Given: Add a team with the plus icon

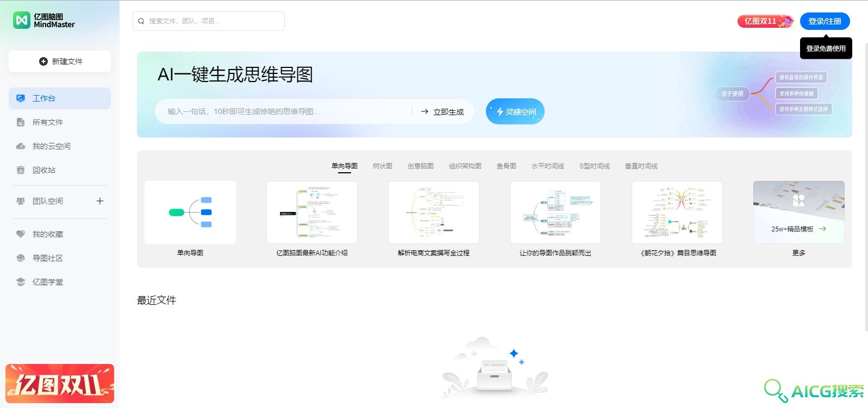Looking at the screenshot, I should pos(100,201).
